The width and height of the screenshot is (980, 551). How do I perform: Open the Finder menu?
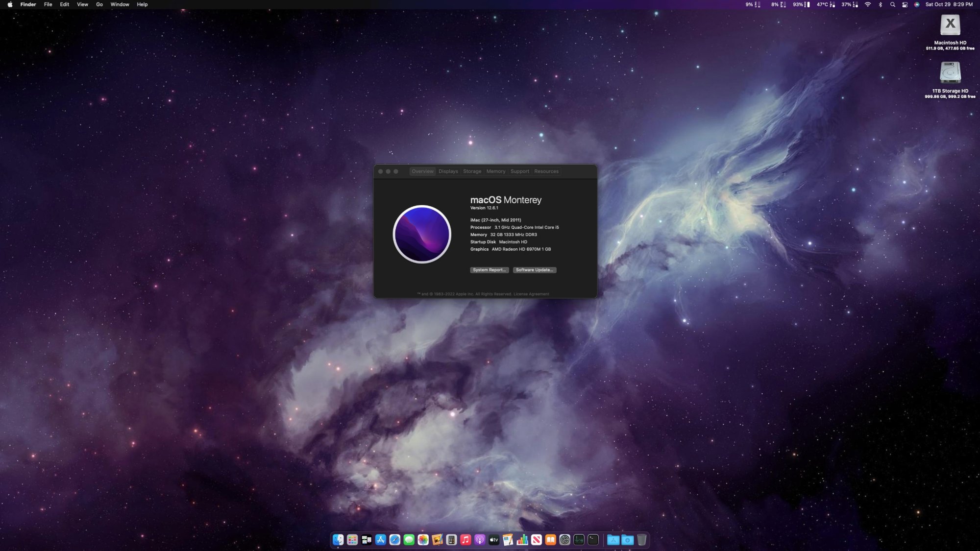(28, 4)
